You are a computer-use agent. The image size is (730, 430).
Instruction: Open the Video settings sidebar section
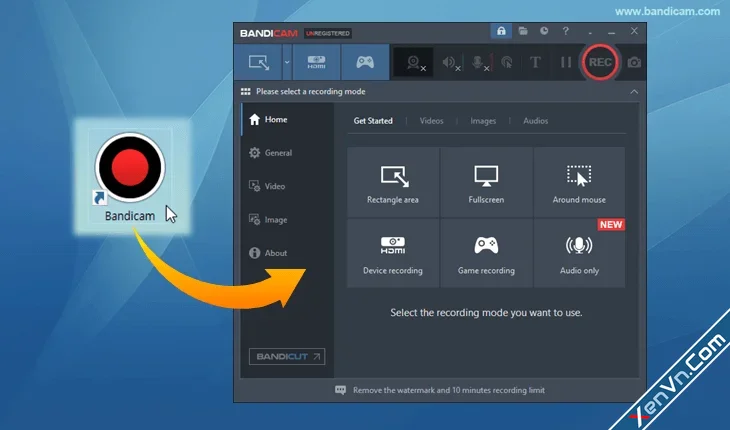coord(287,186)
